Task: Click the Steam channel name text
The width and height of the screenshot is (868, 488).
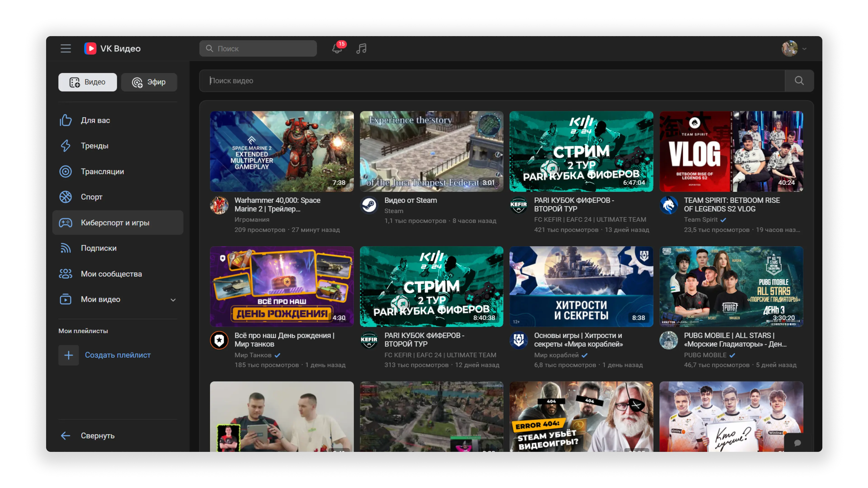Action: tap(394, 211)
